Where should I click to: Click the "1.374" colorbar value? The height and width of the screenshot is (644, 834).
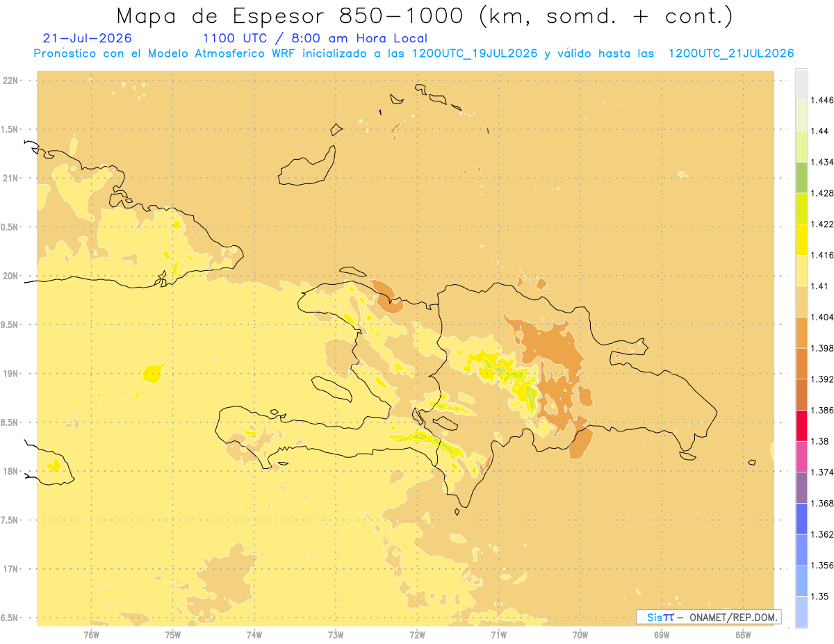[x=822, y=472]
